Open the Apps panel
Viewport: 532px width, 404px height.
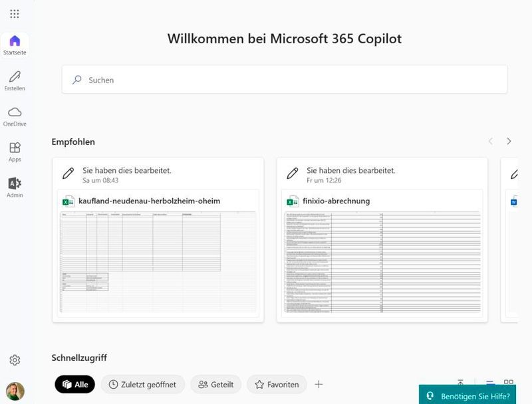(x=15, y=151)
